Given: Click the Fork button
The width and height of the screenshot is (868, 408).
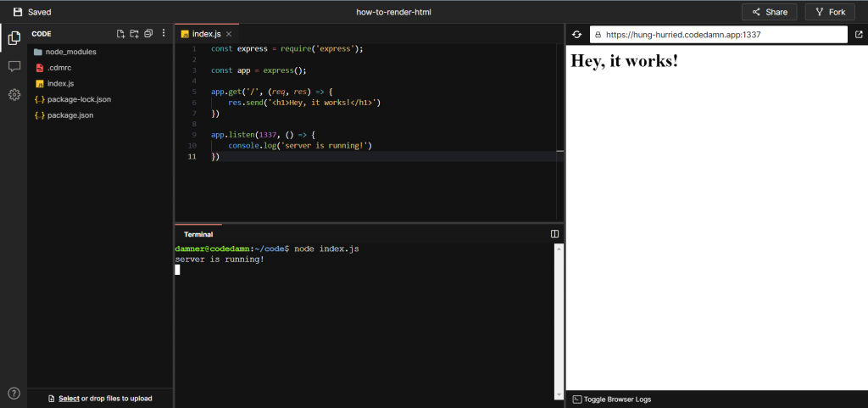Looking at the screenshot, I should click(830, 12).
